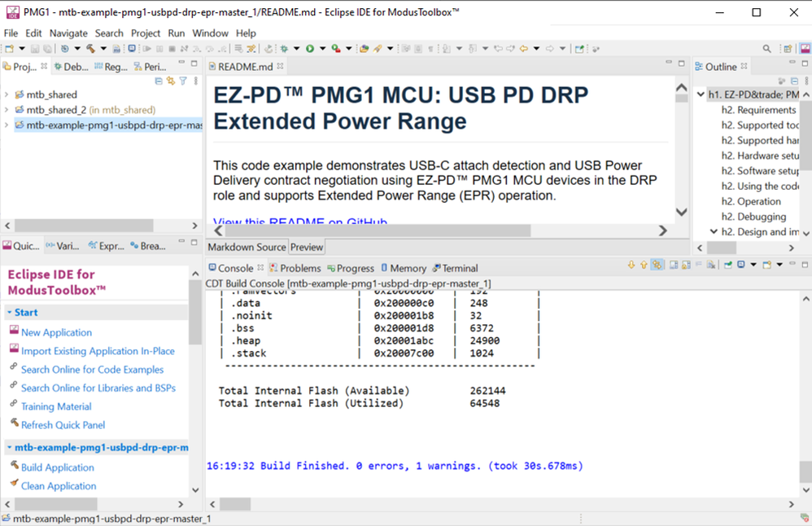Open the Build configuration dropdown arrow
The height and width of the screenshot is (526, 812).
tap(103, 49)
